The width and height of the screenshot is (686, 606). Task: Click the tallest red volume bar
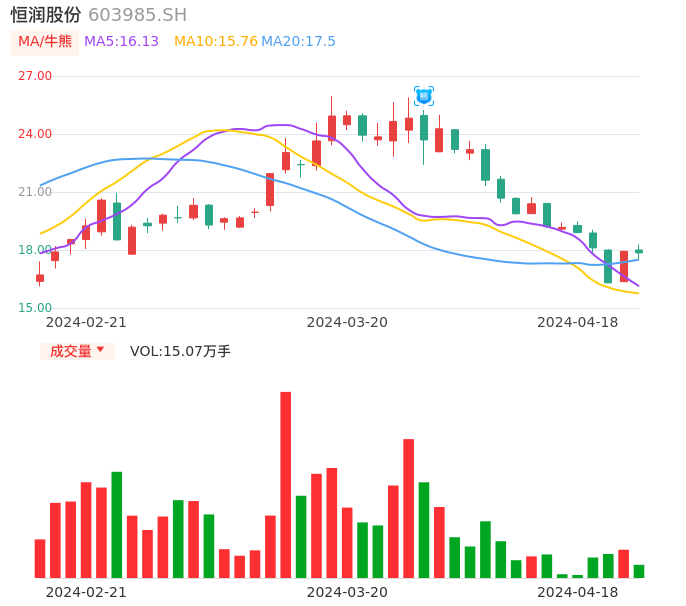(286, 485)
